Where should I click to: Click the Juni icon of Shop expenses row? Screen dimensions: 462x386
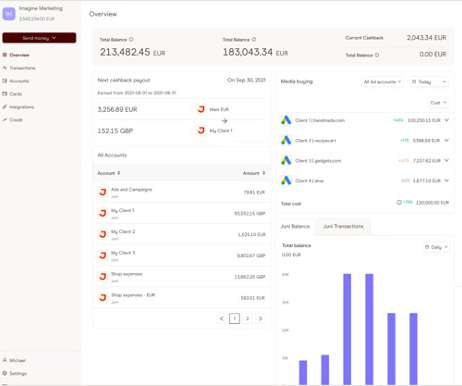point(103,277)
